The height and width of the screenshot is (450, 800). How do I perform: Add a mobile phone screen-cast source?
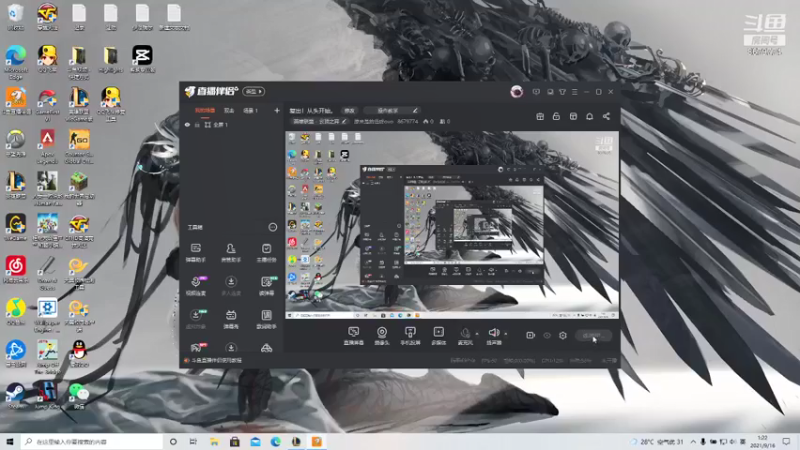410,336
